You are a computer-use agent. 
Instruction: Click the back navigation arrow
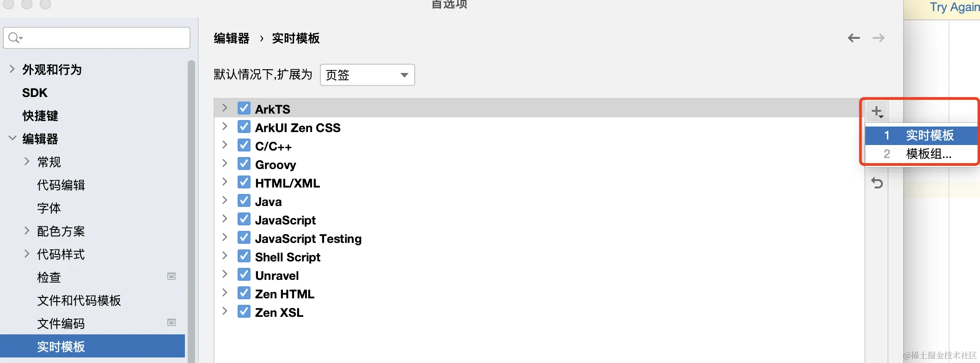click(853, 38)
